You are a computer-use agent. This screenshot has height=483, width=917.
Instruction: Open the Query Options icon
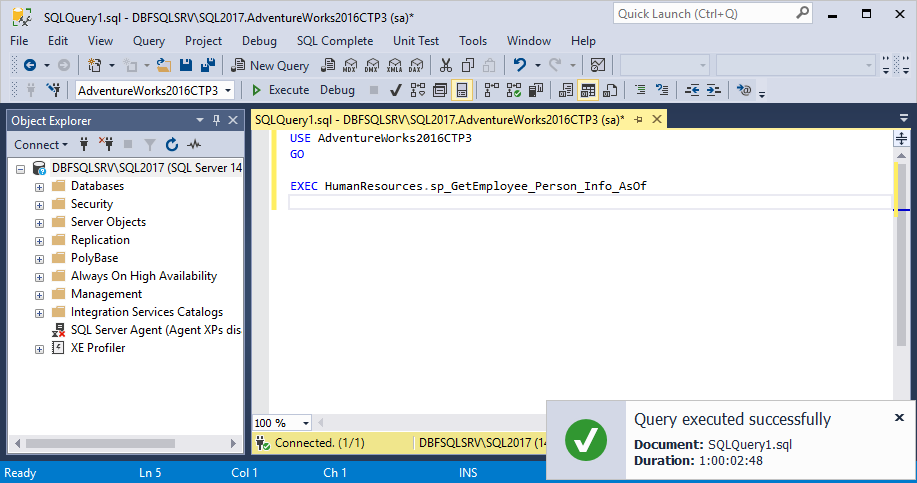[x=440, y=90]
